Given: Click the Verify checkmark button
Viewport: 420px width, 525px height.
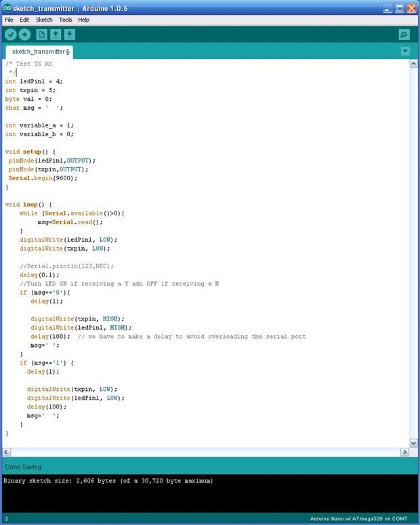Looking at the screenshot, I should tap(11, 35).
